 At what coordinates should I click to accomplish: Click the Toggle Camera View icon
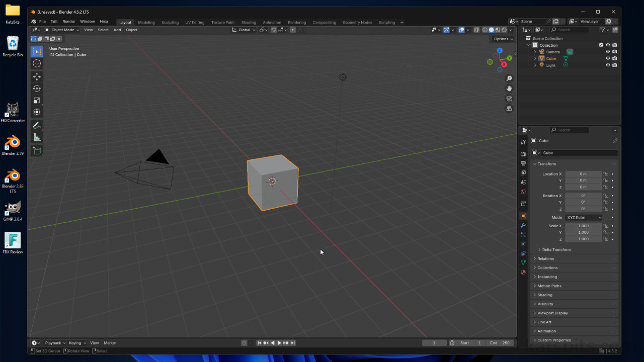coord(509,99)
